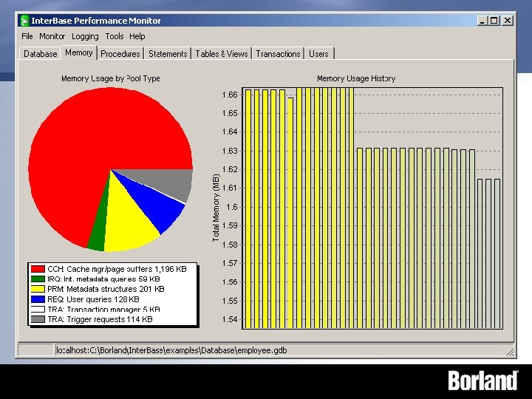Click the gray Trigger requests legend swatch
532x399 pixels.
(38, 319)
